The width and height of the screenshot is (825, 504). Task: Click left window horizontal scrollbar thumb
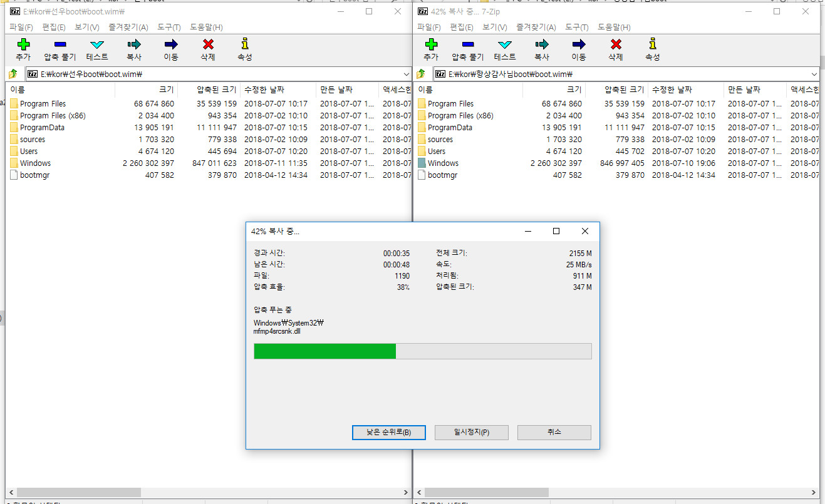[79, 492]
